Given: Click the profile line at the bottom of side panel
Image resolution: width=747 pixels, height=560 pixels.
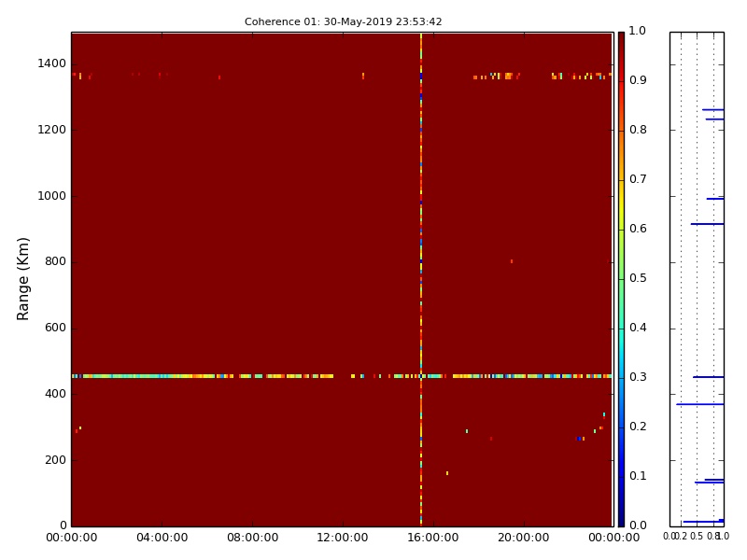Looking at the screenshot, I should coord(703,522).
